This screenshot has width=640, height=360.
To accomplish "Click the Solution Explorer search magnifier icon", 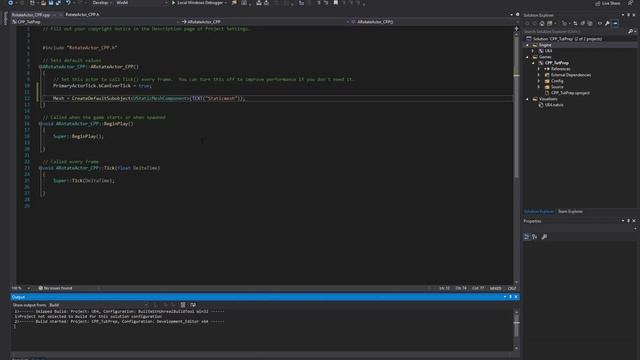I will coord(631,31).
